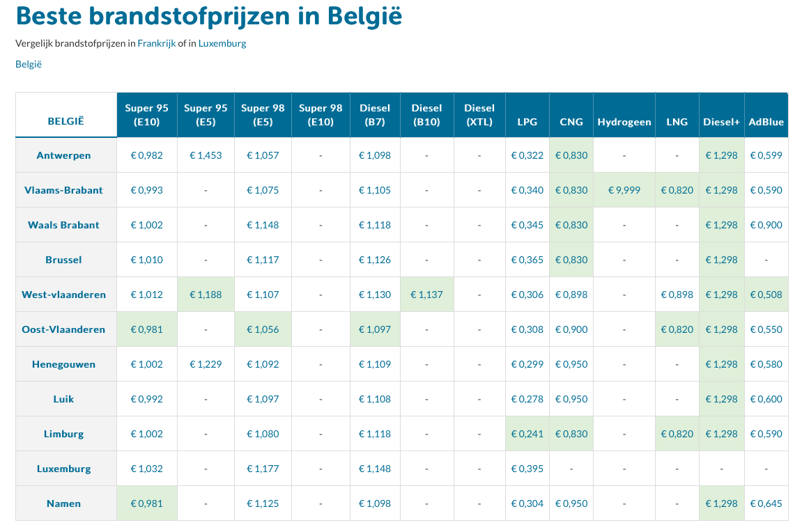
Task: Click the Super 95 (E10) column header
Action: pos(147,115)
